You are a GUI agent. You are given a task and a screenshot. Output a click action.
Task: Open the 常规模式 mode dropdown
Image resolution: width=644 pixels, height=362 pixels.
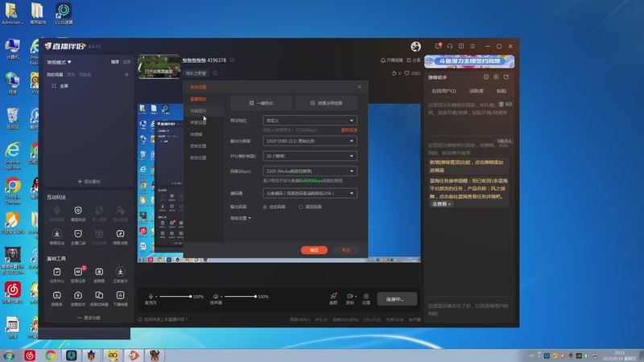pos(59,63)
